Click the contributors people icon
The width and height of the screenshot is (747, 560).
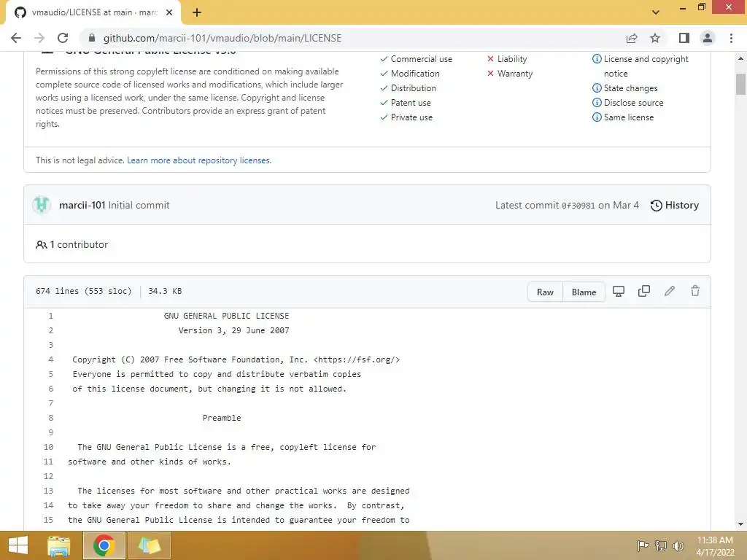pyautogui.click(x=42, y=244)
